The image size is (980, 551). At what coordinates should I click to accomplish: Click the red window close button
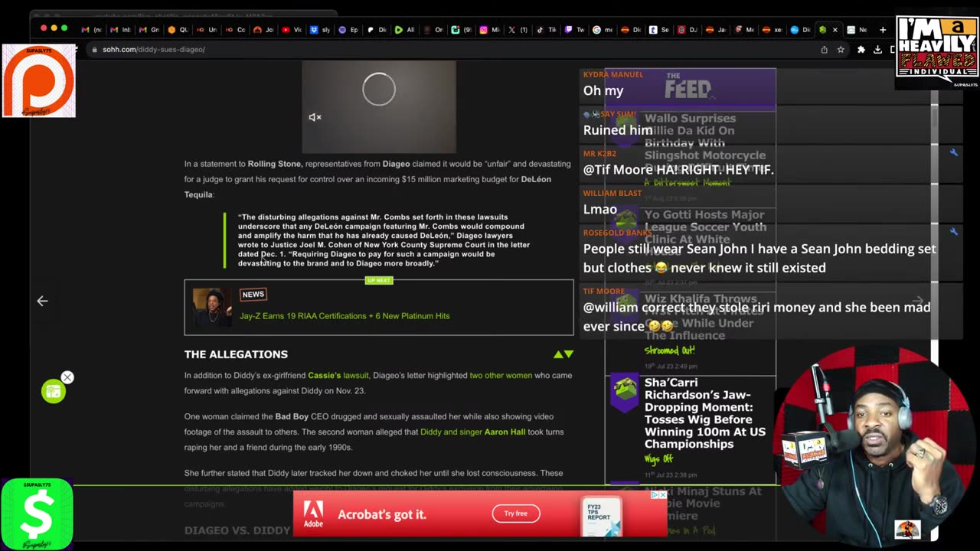pyautogui.click(x=44, y=28)
